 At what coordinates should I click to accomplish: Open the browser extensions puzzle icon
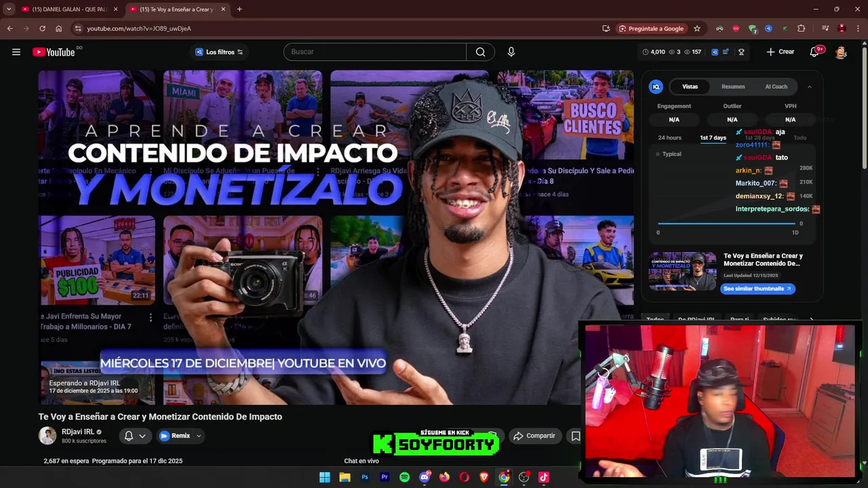[802, 28]
